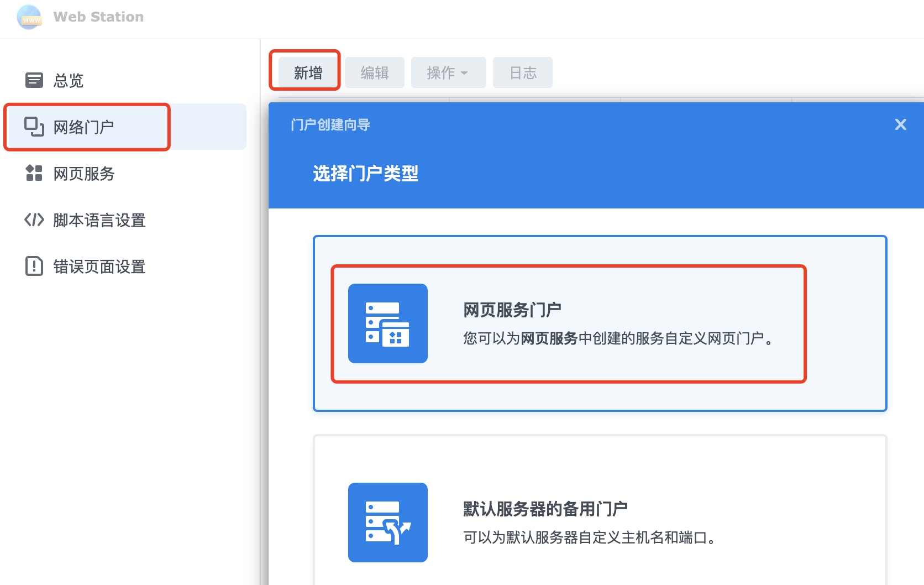Choose the 网页服务门户 portal type title

[x=512, y=310]
